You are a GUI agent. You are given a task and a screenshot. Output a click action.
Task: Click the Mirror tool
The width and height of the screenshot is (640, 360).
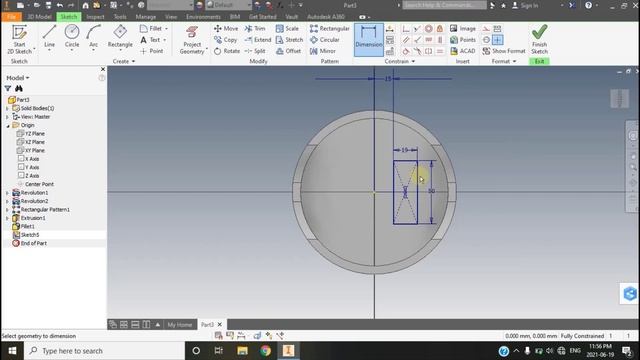322,51
